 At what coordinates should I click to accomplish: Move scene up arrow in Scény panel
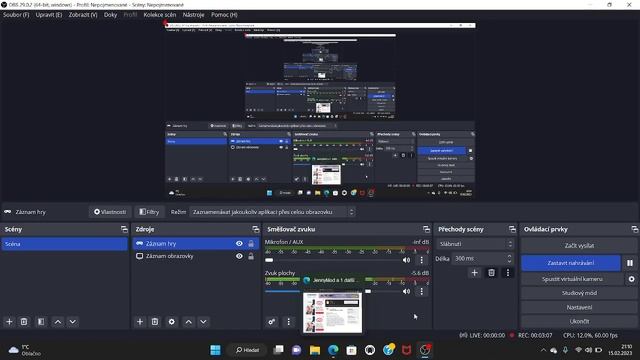[x=58, y=322]
